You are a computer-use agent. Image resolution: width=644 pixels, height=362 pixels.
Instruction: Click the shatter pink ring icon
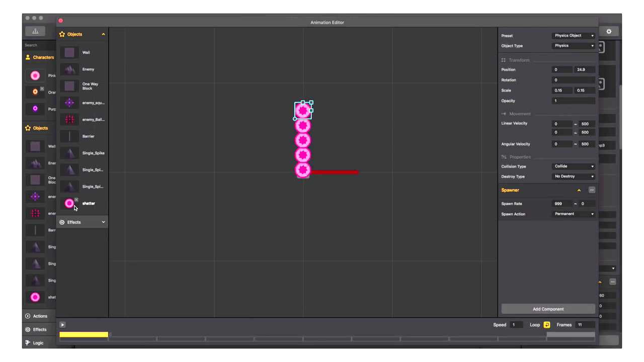point(69,203)
